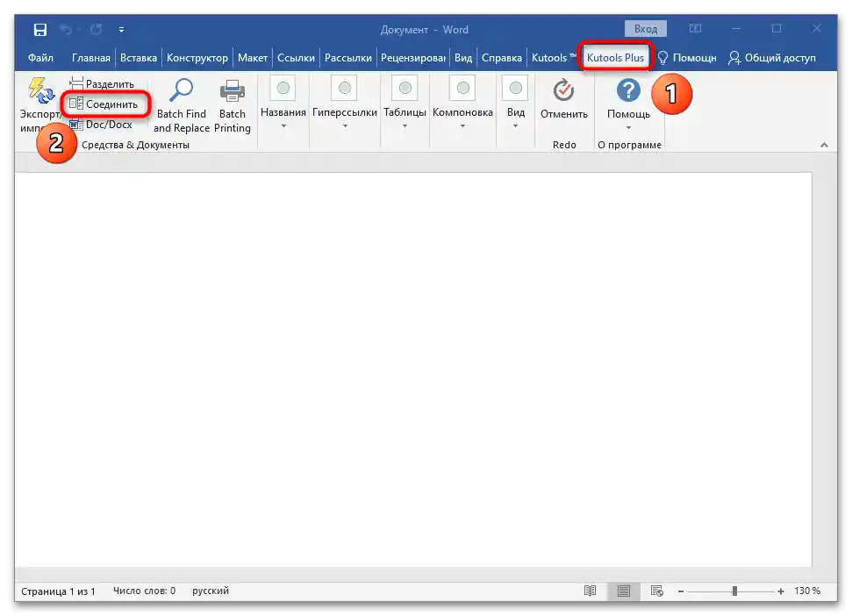The width and height of the screenshot is (852, 616).
Task: Switch to the Вид ribbon tab
Action: point(463,58)
